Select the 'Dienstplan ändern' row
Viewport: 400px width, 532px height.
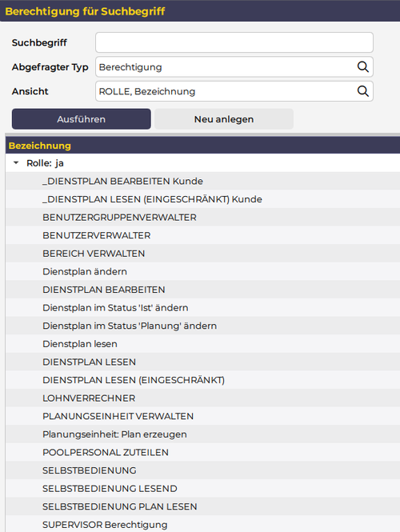(x=202, y=271)
